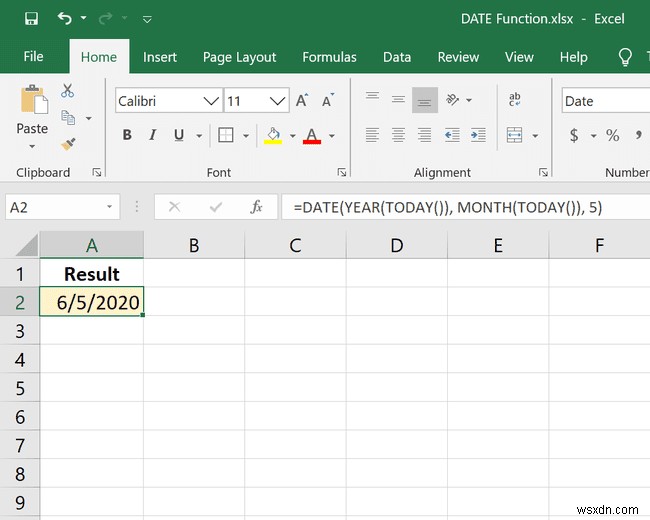This screenshot has height=520, width=650.
Task: Expand the Paste options arrow
Action: (32, 146)
